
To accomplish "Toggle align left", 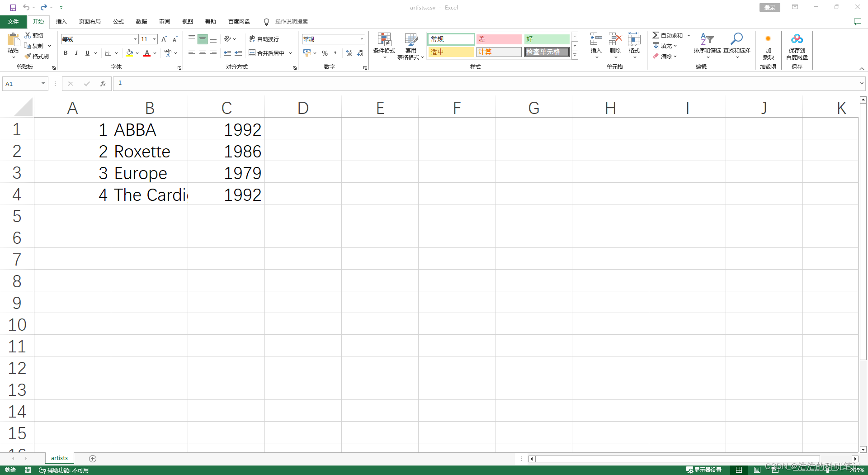I will click(x=192, y=53).
